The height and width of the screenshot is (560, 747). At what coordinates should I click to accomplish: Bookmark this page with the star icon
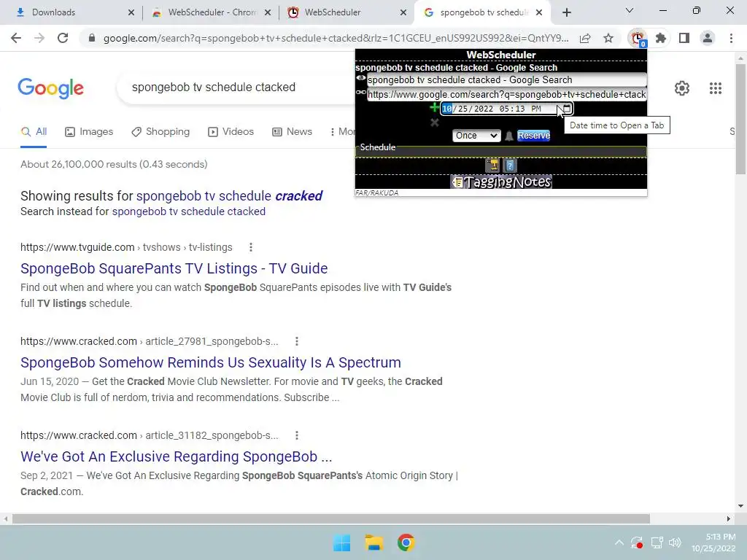pyautogui.click(x=608, y=38)
